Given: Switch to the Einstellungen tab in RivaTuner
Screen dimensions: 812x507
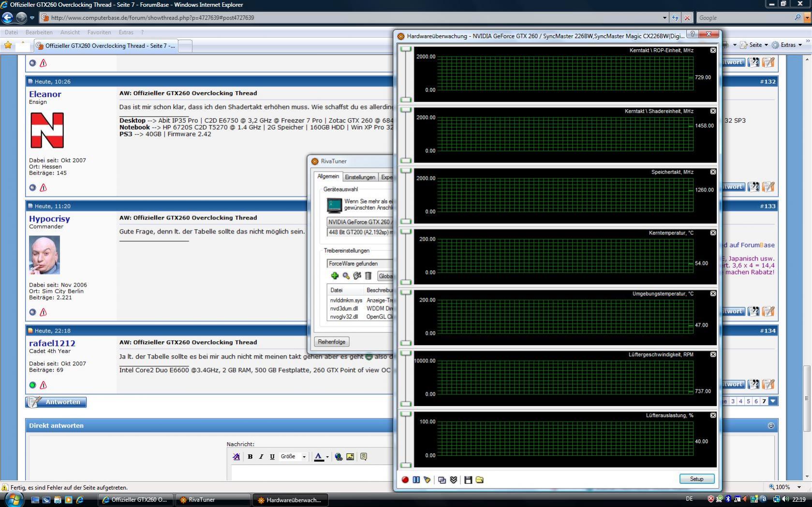Looking at the screenshot, I should pos(360,177).
